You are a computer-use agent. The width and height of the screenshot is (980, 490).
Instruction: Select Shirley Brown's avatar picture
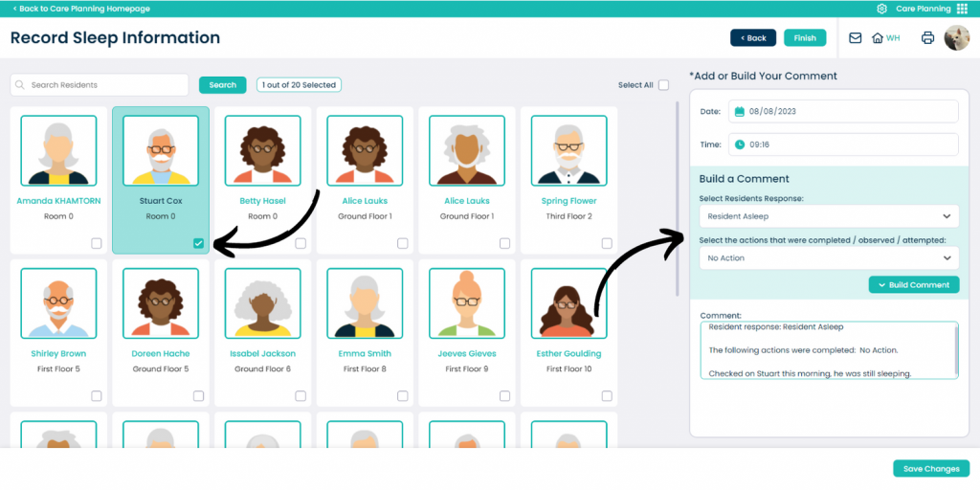click(x=58, y=303)
